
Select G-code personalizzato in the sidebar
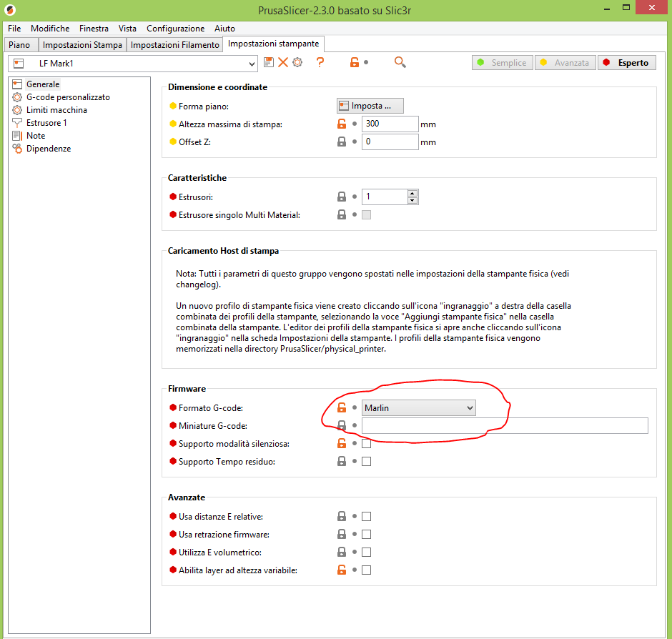68,97
